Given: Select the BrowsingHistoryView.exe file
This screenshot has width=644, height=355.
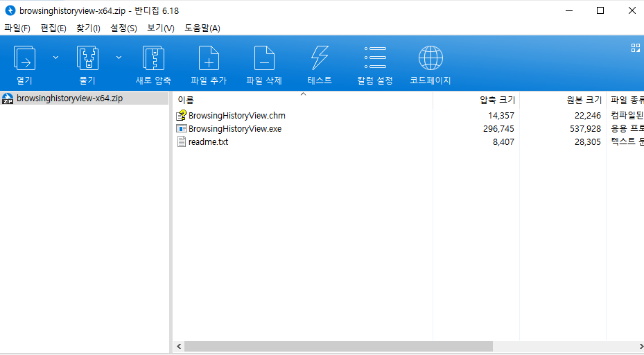Looking at the screenshot, I should pos(235,128).
